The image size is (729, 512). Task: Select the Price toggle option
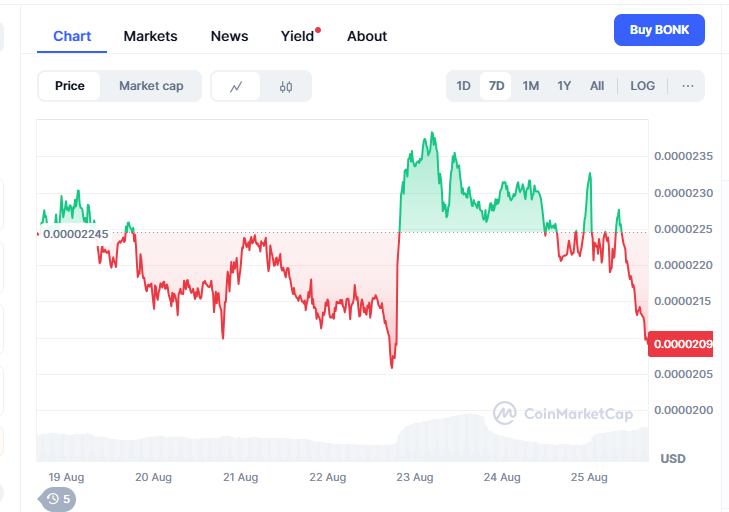point(70,86)
